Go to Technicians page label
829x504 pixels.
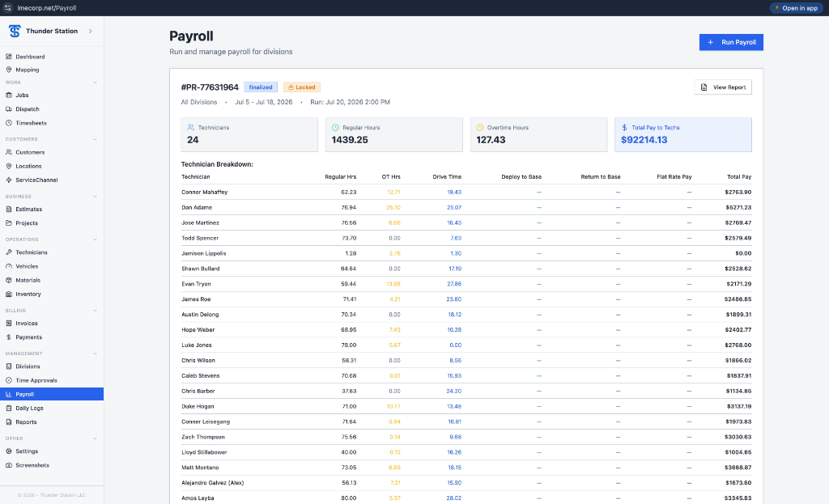pos(32,252)
